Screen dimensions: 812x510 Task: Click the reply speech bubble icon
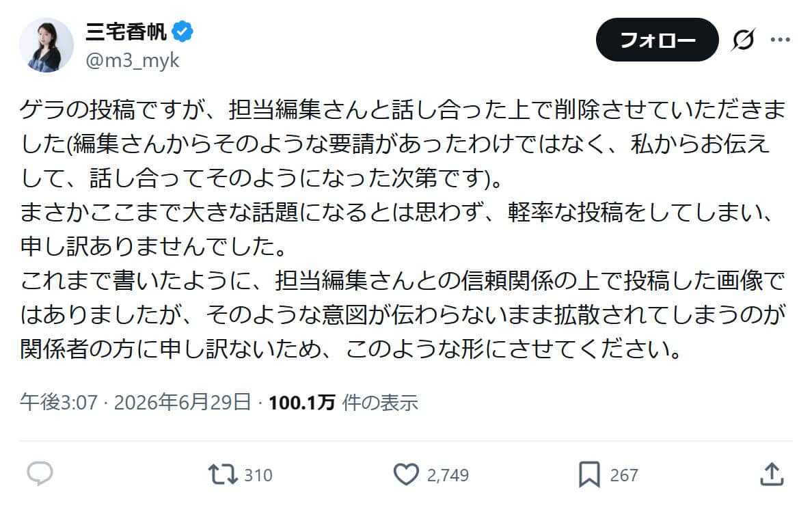coord(40,474)
